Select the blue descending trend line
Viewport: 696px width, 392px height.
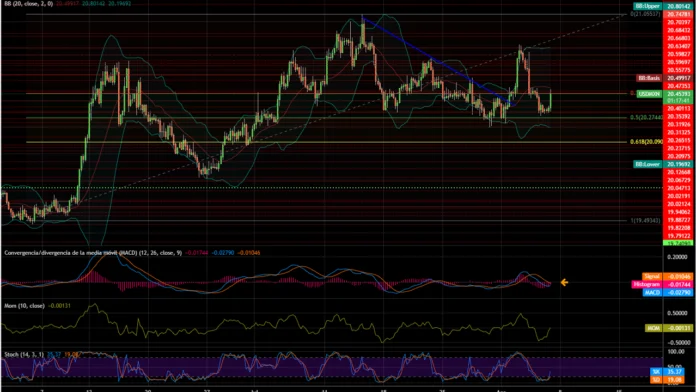437,62
